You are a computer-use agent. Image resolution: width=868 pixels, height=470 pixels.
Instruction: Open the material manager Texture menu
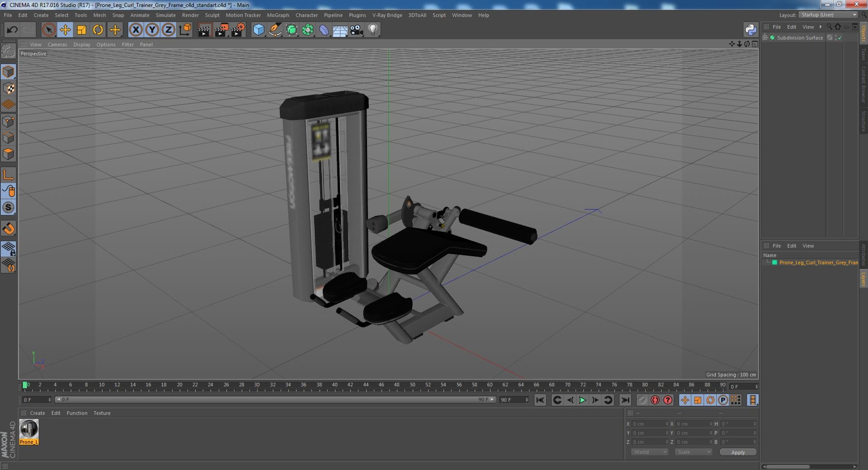[x=102, y=413]
